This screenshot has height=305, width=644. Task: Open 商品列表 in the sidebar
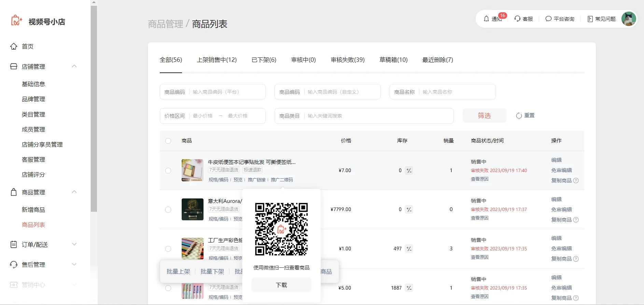[33, 225]
